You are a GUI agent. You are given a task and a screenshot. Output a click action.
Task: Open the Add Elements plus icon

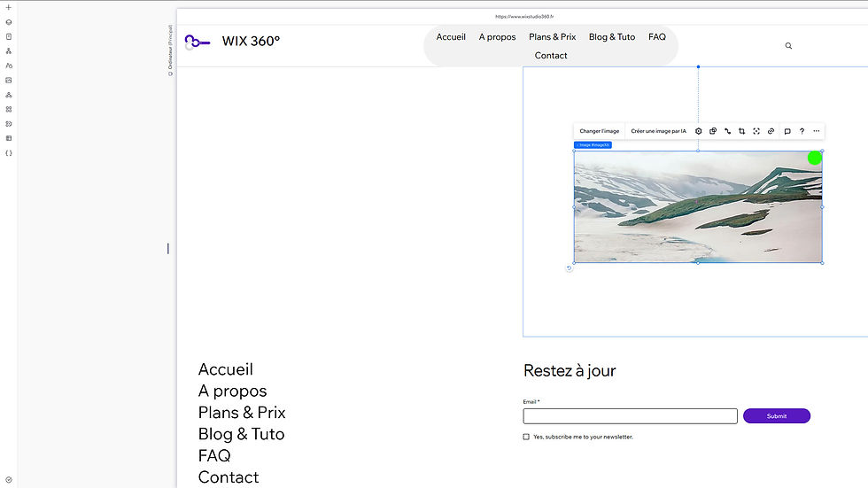pyautogui.click(x=8, y=8)
